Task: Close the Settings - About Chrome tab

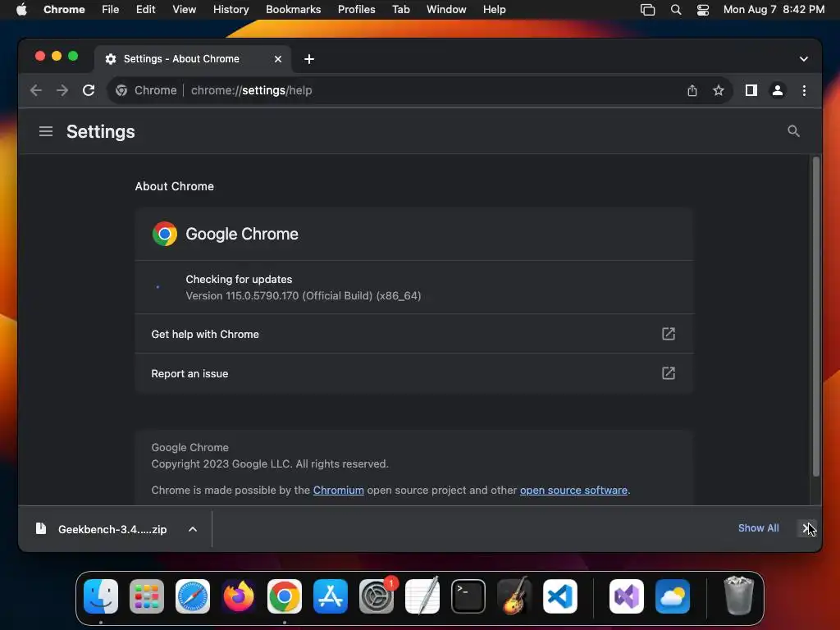Action: pos(278,59)
